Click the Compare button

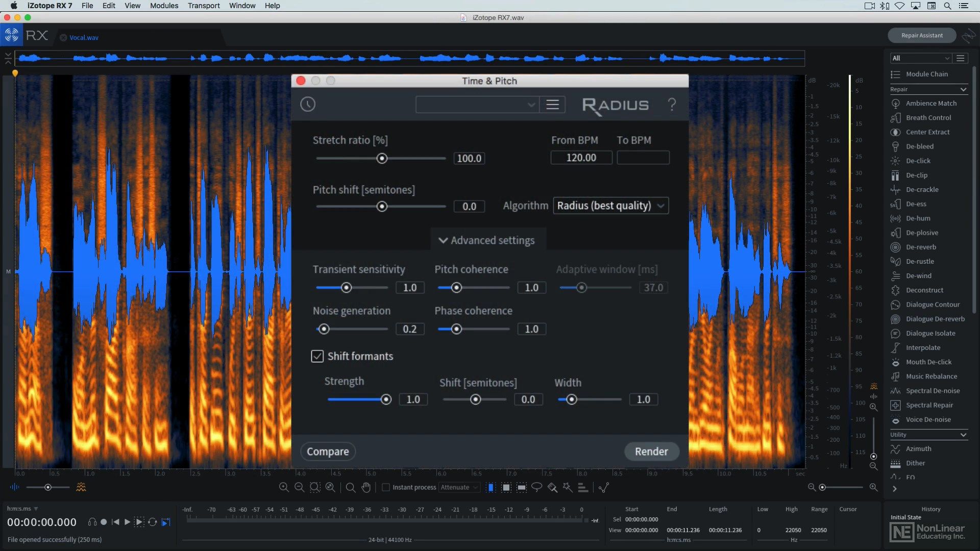tap(328, 452)
